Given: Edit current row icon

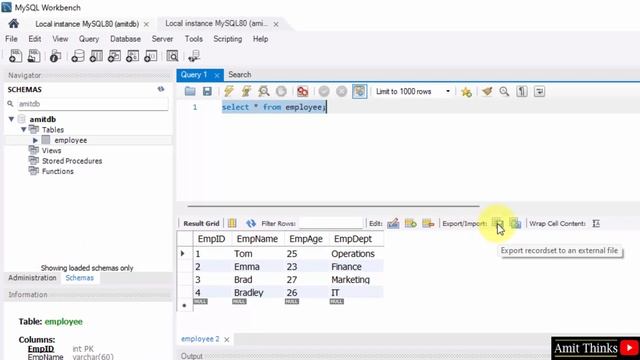Looking at the screenshot, I should tap(393, 223).
